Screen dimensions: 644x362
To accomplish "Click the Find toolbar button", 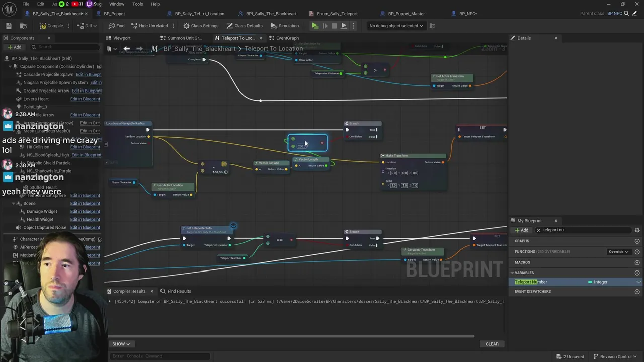I will click(116, 26).
